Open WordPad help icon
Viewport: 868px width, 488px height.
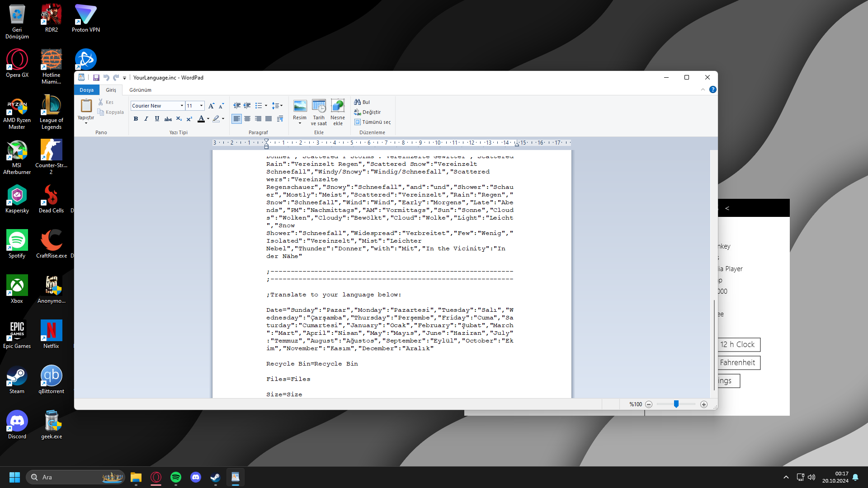point(713,89)
